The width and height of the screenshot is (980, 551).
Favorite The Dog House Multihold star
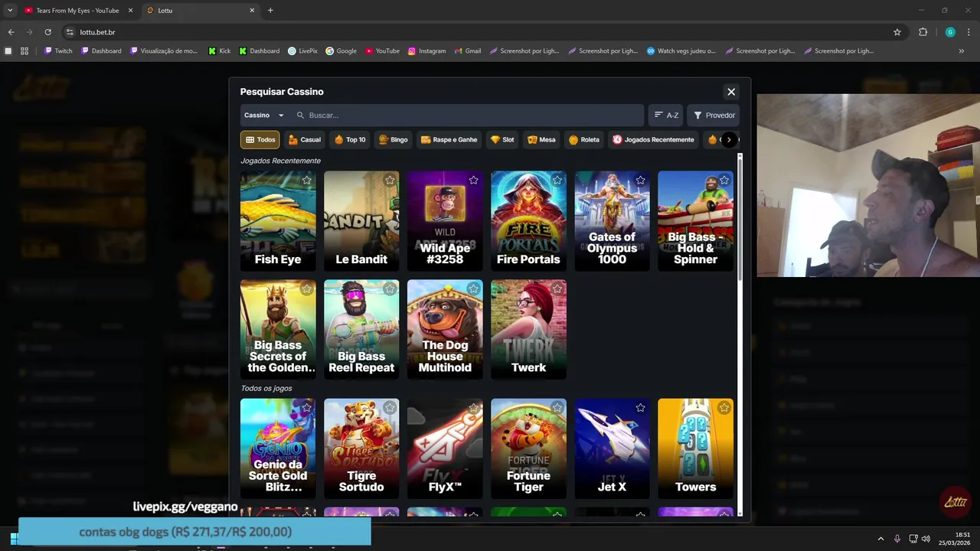474,289
